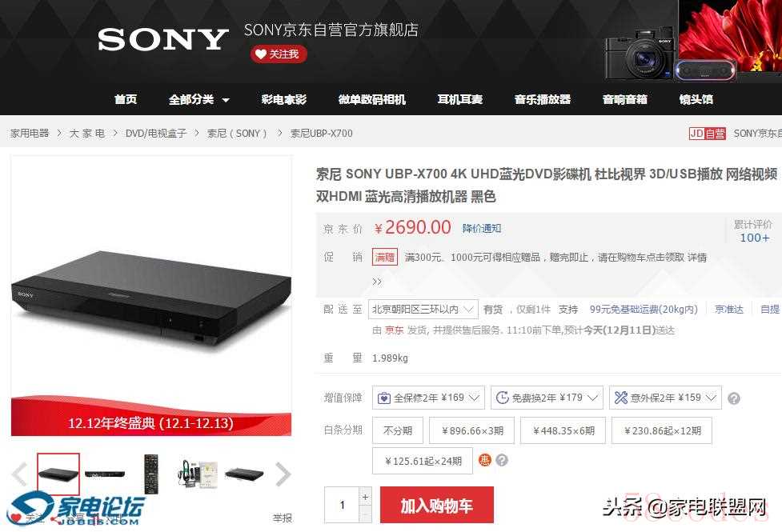
Task: Open 微单数码相机 navigation tab
Action: pyautogui.click(x=372, y=100)
